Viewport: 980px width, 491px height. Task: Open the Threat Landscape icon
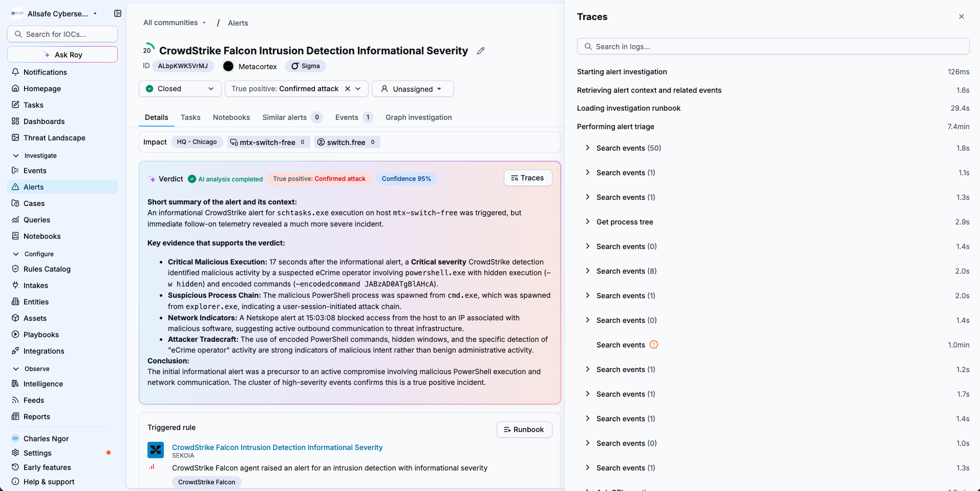[x=15, y=137]
